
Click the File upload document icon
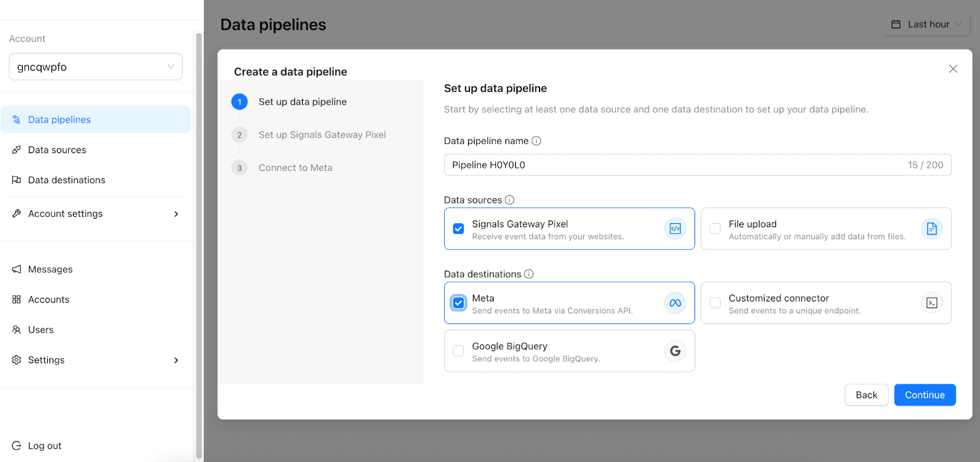tap(932, 229)
